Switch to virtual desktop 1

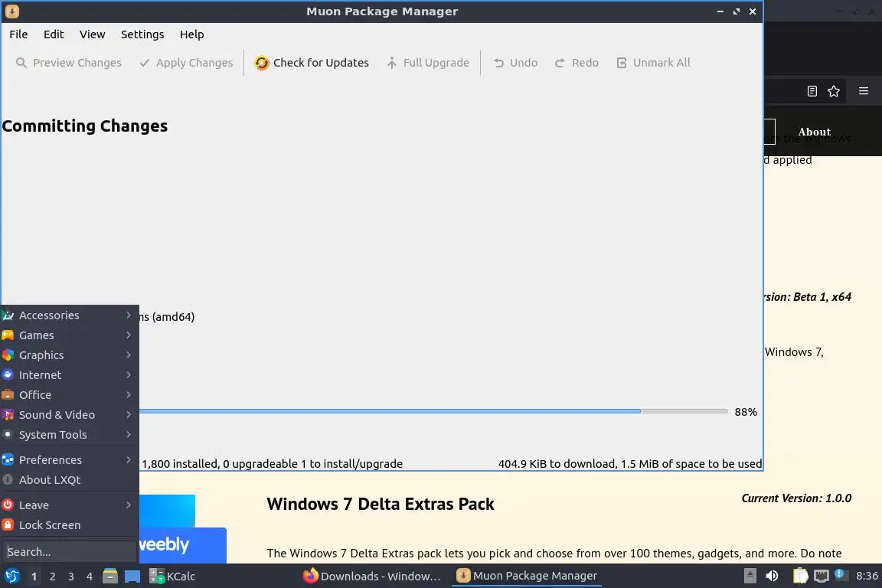[x=34, y=577]
